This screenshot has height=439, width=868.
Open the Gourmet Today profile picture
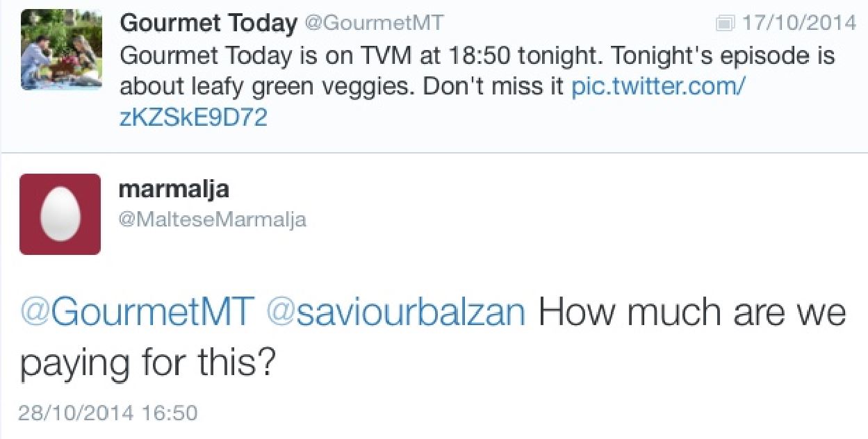61,51
